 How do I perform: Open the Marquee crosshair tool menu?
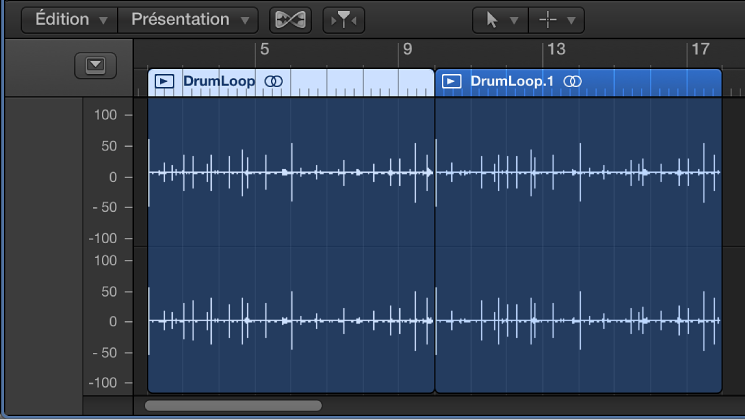[556, 20]
